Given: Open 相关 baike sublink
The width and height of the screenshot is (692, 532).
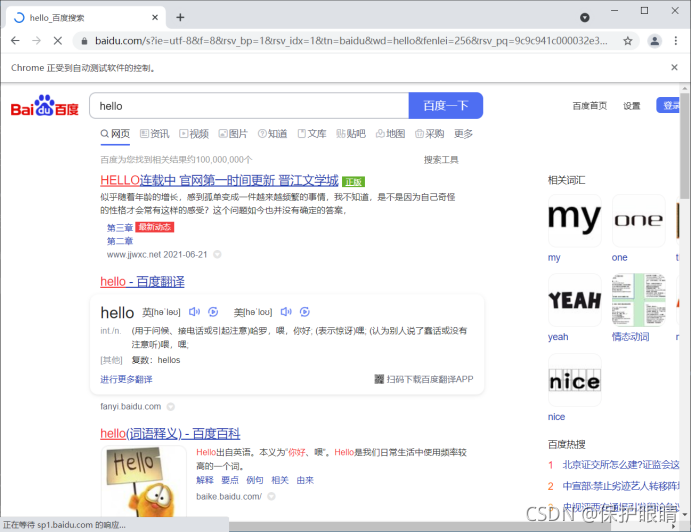Looking at the screenshot, I should 280,480.
